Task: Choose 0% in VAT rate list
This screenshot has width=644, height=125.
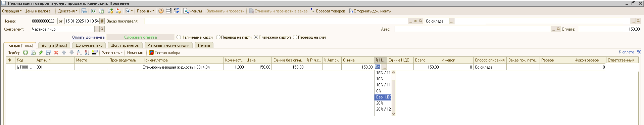Action: [383, 91]
